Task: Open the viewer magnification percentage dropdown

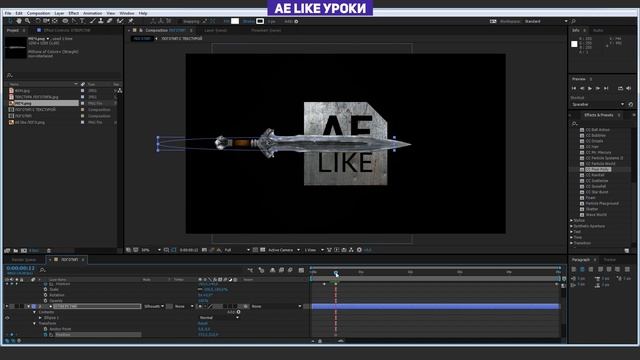Action: click(151, 250)
